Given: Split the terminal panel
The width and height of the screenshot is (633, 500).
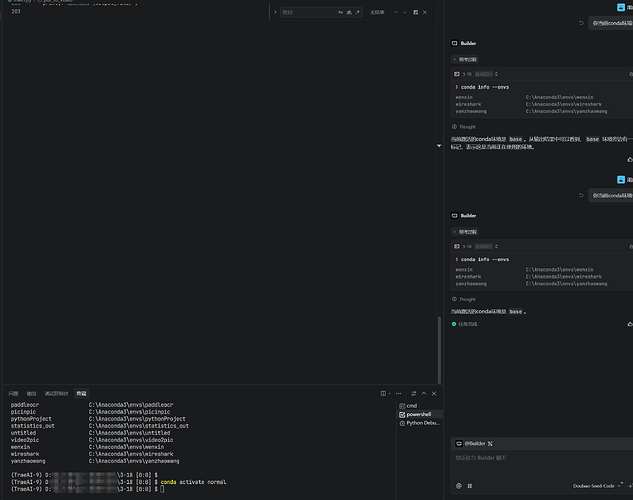Looking at the screenshot, I should [383, 393].
